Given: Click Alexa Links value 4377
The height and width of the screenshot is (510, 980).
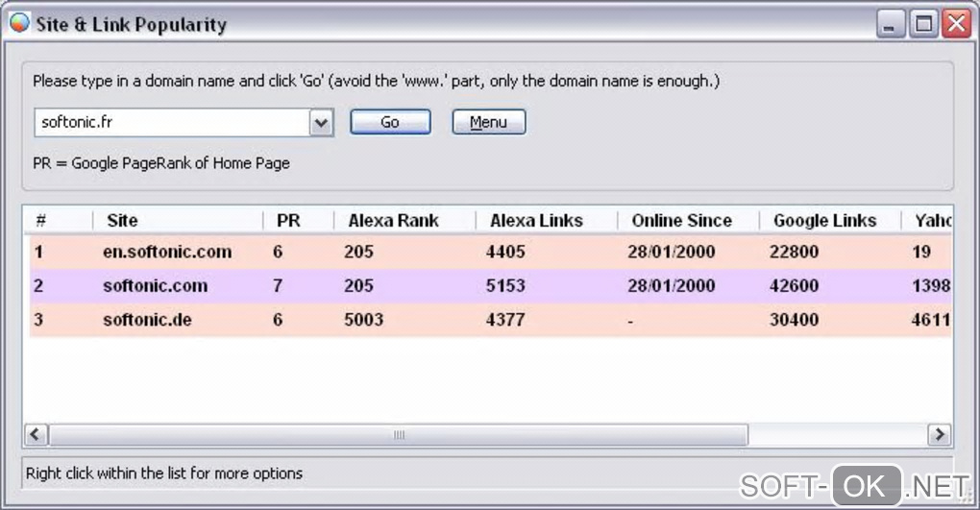Looking at the screenshot, I should (x=505, y=320).
